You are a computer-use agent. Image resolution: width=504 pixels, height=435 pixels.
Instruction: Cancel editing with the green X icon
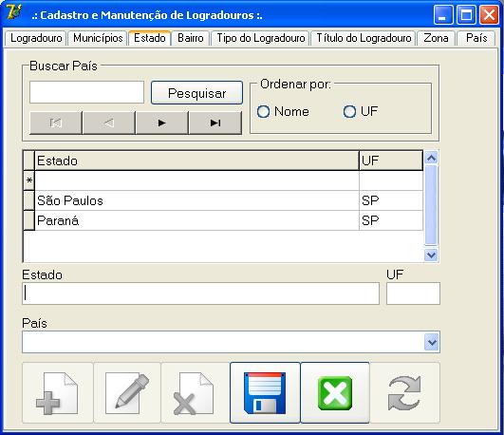pos(335,392)
